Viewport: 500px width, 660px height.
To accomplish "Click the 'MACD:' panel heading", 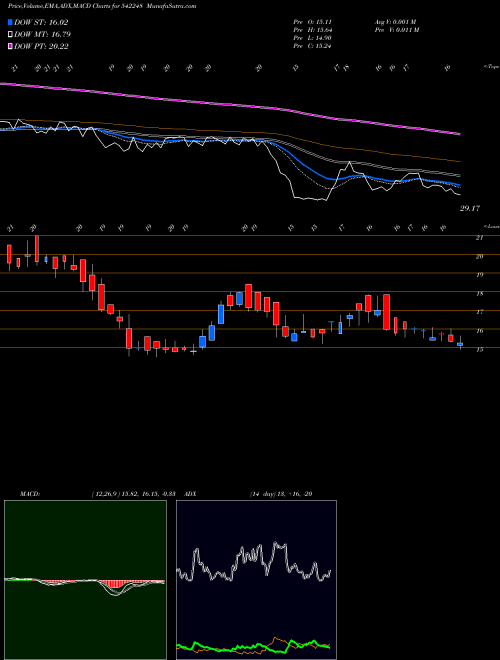I will [x=29, y=494].
